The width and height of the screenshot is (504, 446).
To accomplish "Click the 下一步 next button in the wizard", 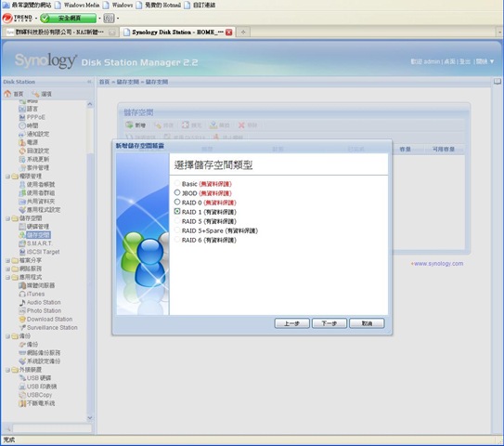I will coord(330,323).
